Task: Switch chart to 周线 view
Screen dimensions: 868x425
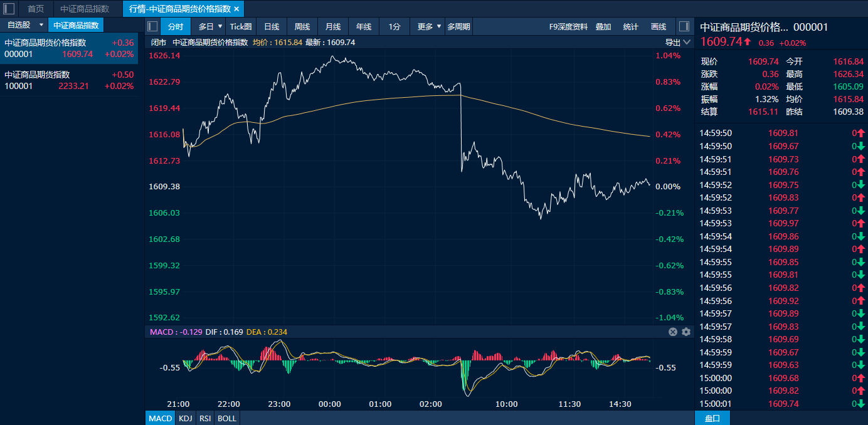Action: 302,26
